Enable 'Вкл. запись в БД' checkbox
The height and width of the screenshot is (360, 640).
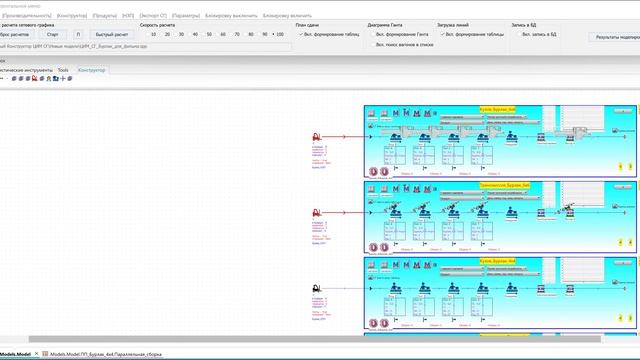[537, 35]
